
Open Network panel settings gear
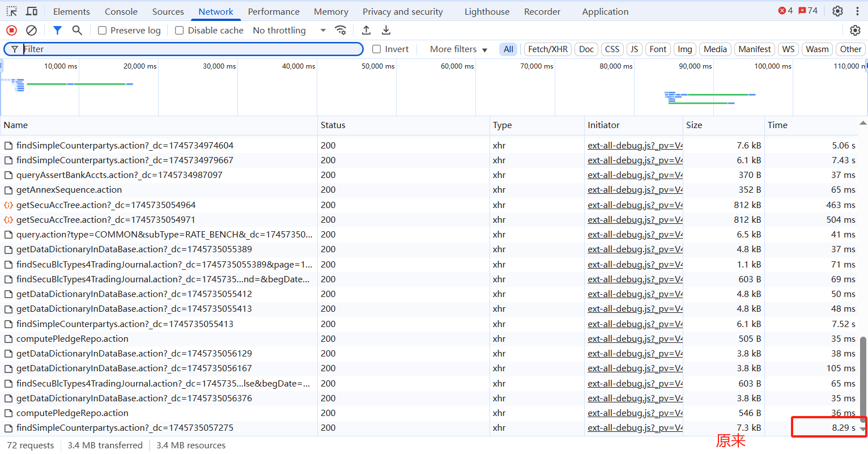tap(856, 30)
